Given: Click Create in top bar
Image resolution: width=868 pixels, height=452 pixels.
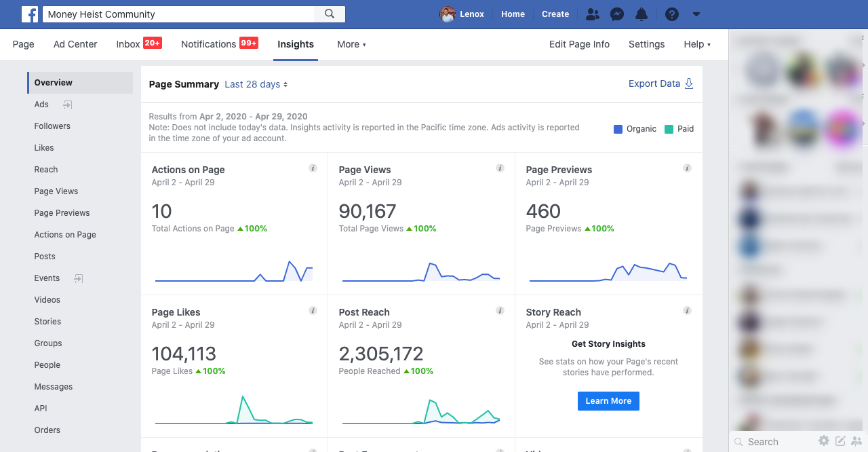Looking at the screenshot, I should pyautogui.click(x=555, y=14).
